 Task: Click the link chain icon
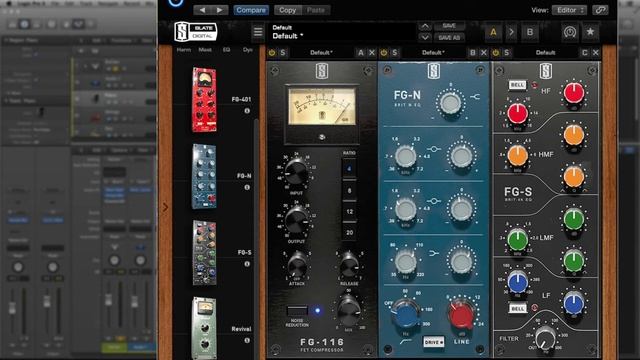pos(600,10)
